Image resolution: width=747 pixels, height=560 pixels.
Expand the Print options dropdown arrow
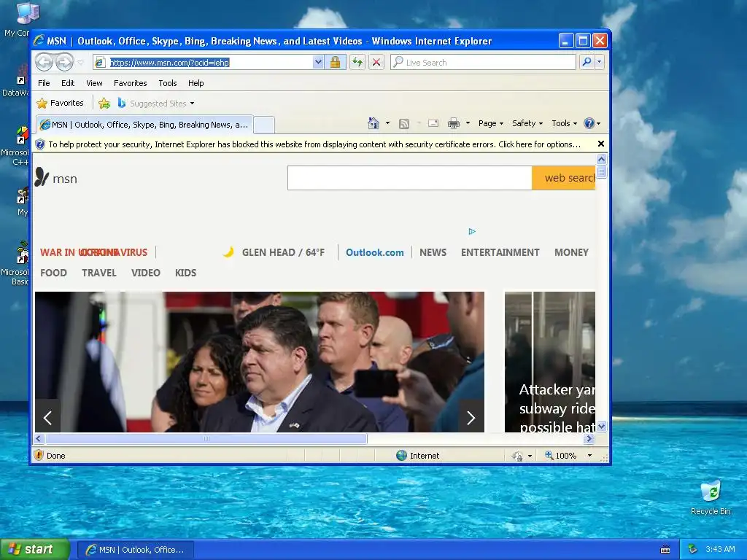[x=468, y=123]
